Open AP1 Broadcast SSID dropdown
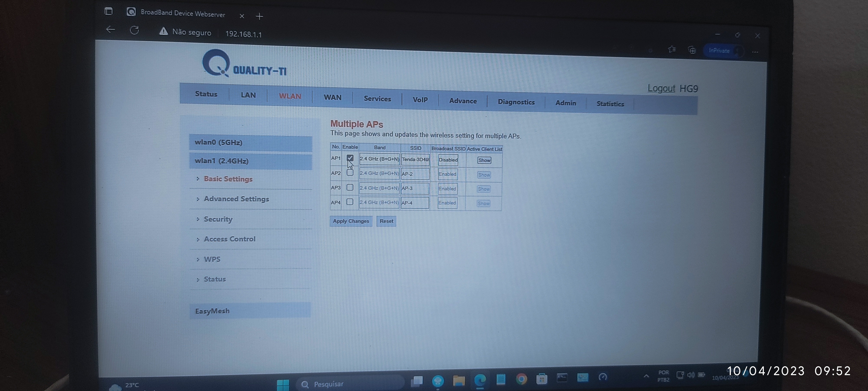 (x=448, y=160)
